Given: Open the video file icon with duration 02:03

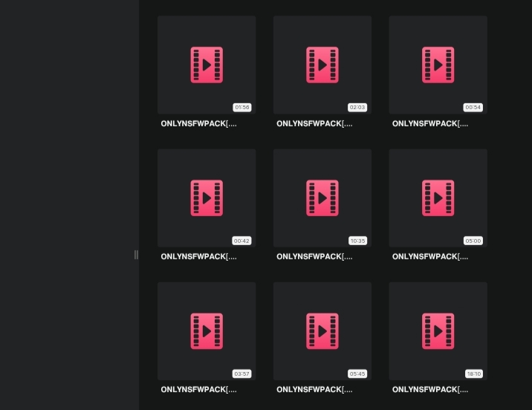Looking at the screenshot, I should [322, 65].
